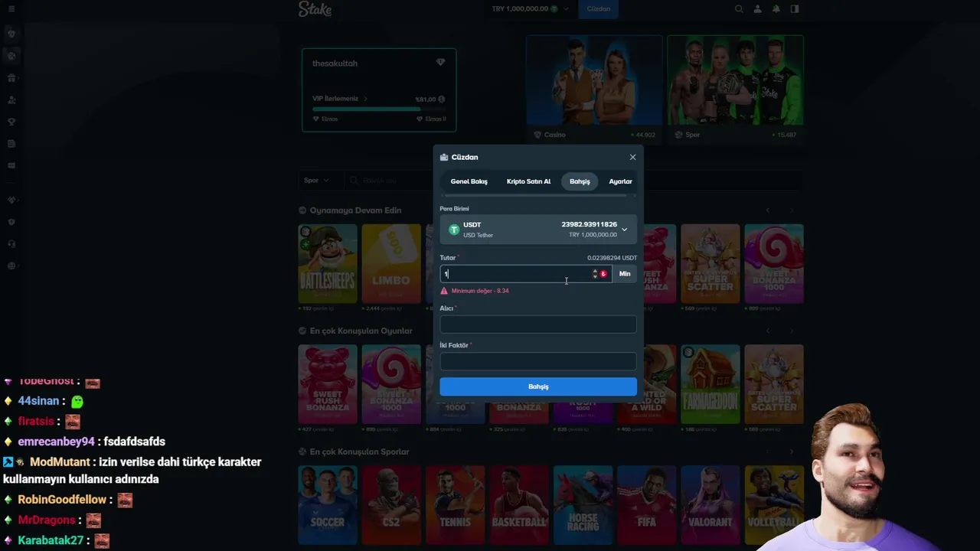The height and width of the screenshot is (551, 980).
Task: Open the blog notes icon in the sidebar
Action: coord(11,143)
